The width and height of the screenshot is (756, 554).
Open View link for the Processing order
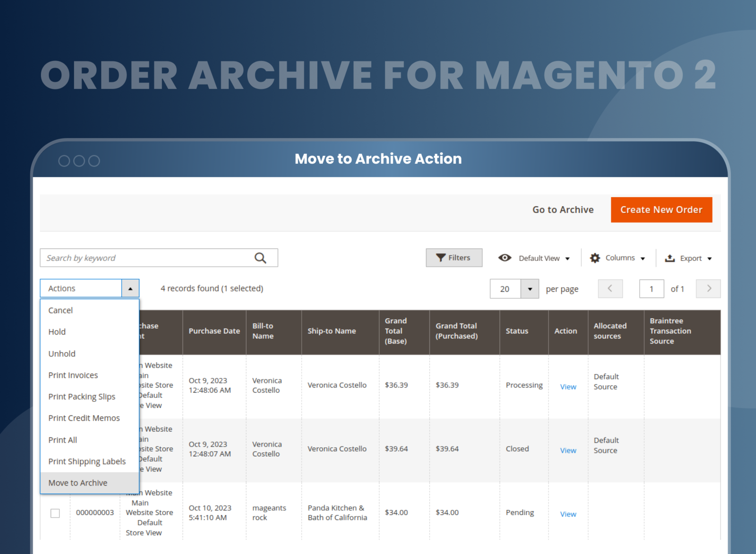click(568, 387)
